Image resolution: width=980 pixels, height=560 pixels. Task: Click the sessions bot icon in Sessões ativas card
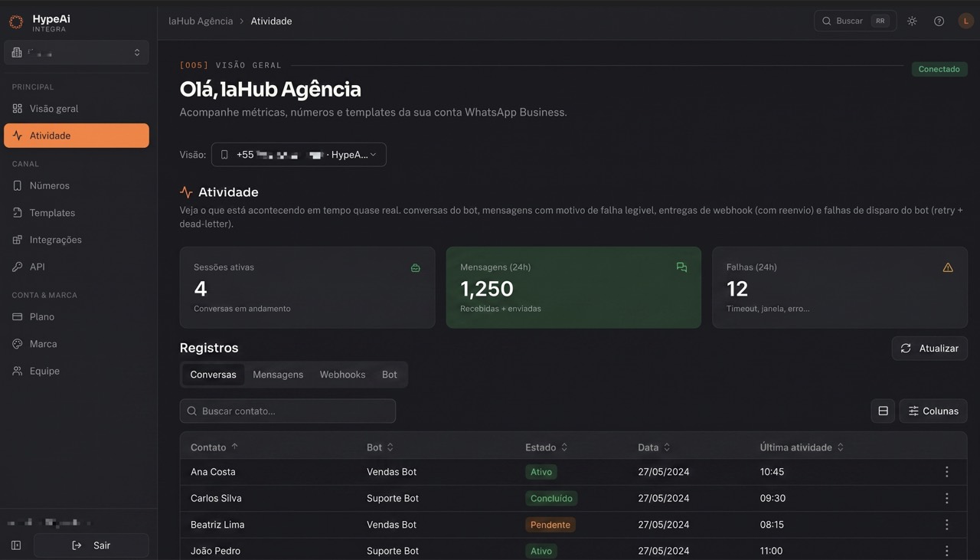416,268
